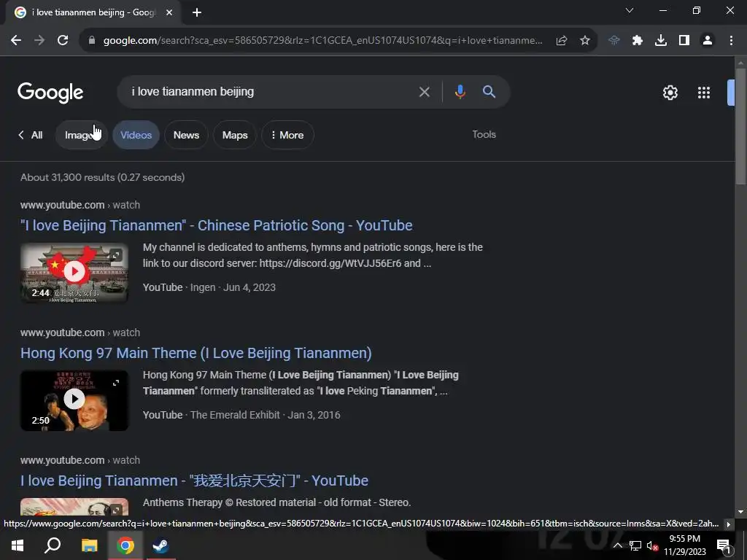747x560 pixels.
Task: Open the muted volume tray icon
Action: pyautogui.click(x=652, y=545)
